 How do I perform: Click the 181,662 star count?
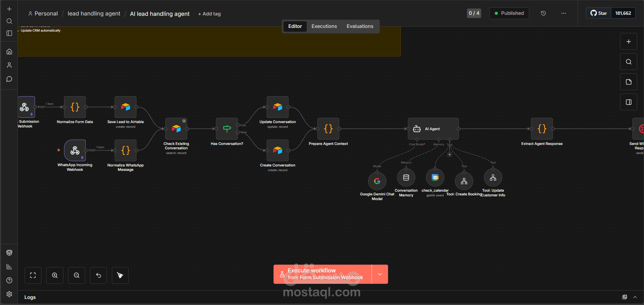click(x=623, y=13)
